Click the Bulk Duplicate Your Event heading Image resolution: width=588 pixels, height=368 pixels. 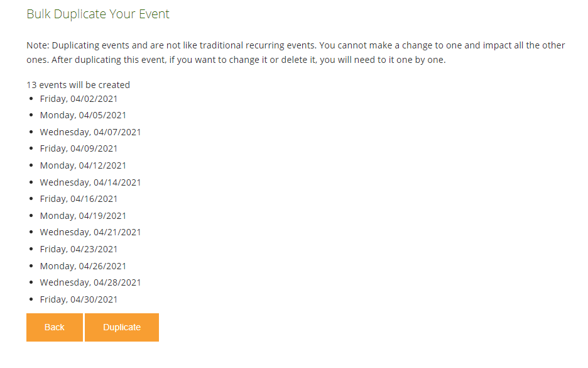click(98, 14)
